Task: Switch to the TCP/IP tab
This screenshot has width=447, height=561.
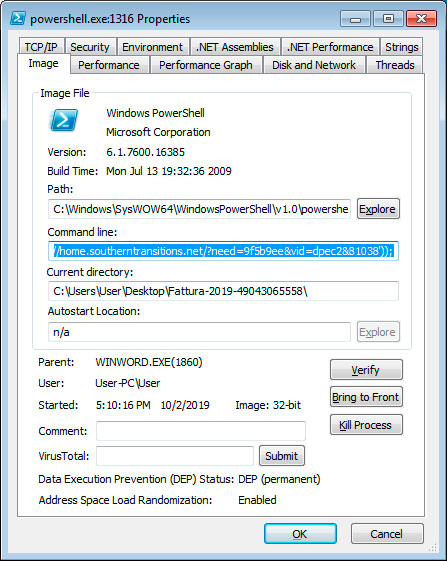Action: click(x=41, y=47)
